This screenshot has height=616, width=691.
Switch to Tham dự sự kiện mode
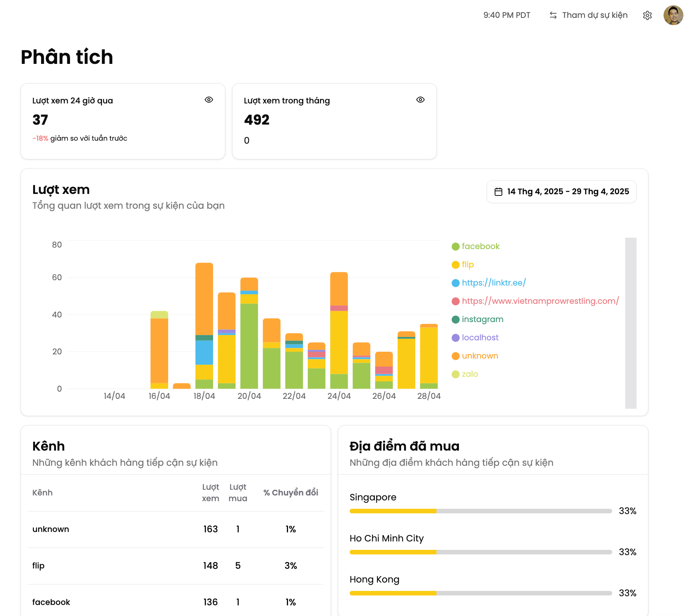594,15
